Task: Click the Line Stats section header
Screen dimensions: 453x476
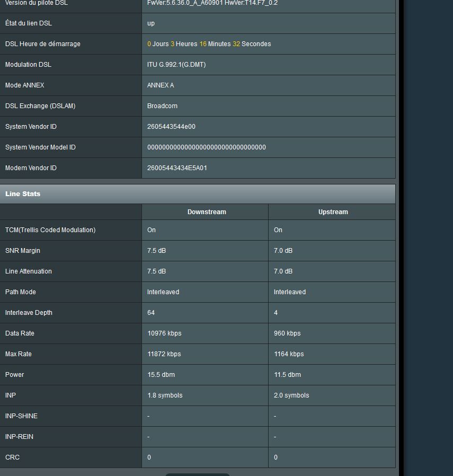Action: click(x=23, y=194)
